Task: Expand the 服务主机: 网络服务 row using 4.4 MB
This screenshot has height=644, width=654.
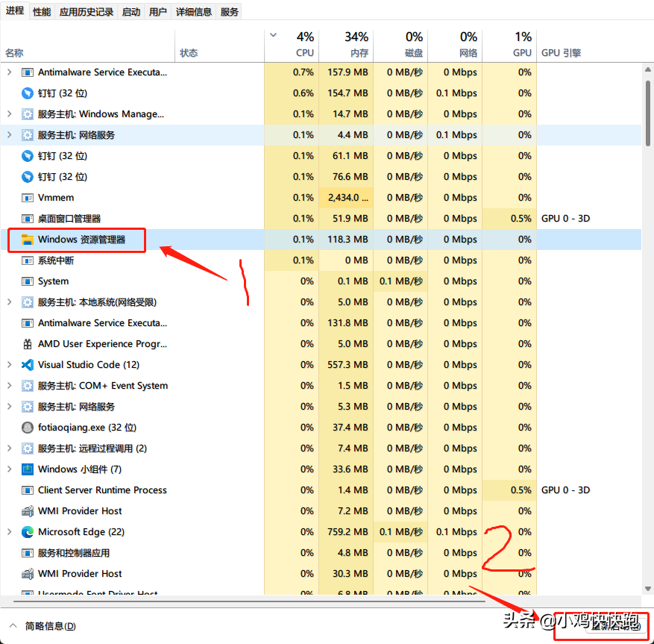Action: 9,135
